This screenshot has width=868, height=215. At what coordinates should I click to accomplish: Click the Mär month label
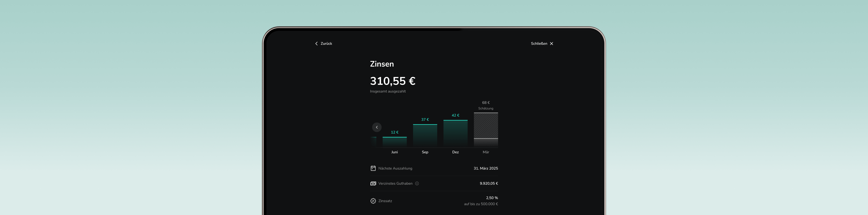(x=486, y=152)
